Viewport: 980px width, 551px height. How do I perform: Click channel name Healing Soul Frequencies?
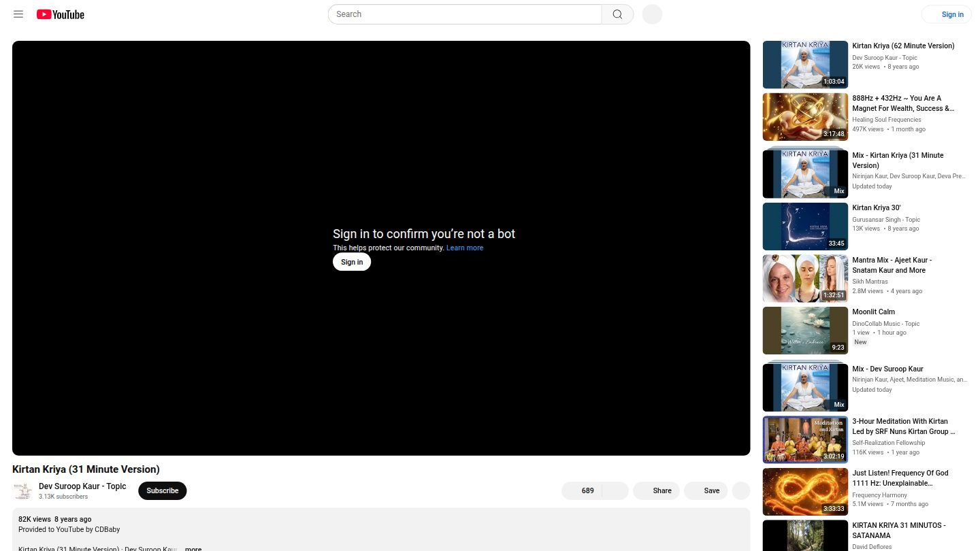[887, 120]
